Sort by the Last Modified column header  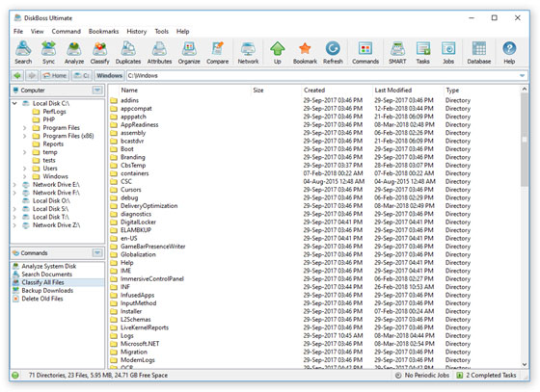(x=407, y=91)
